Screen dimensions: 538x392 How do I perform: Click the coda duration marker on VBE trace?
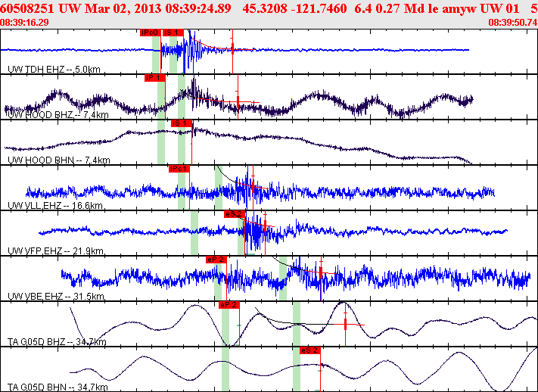(x=321, y=272)
